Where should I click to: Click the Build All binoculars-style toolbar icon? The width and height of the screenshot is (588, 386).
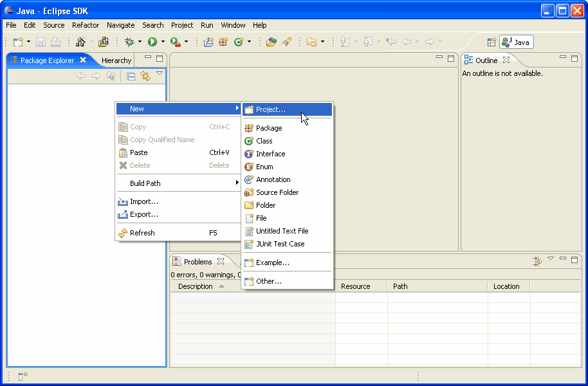pyautogui.click(x=80, y=42)
